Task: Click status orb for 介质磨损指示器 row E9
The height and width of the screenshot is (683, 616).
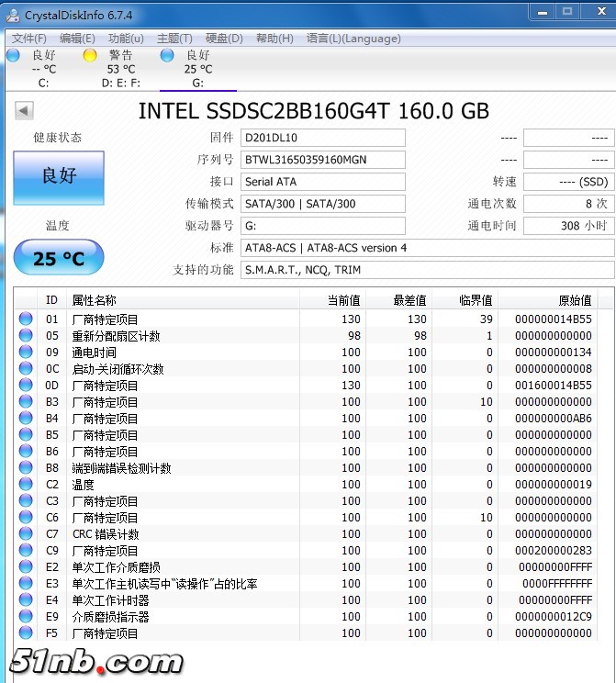Action: (x=26, y=617)
